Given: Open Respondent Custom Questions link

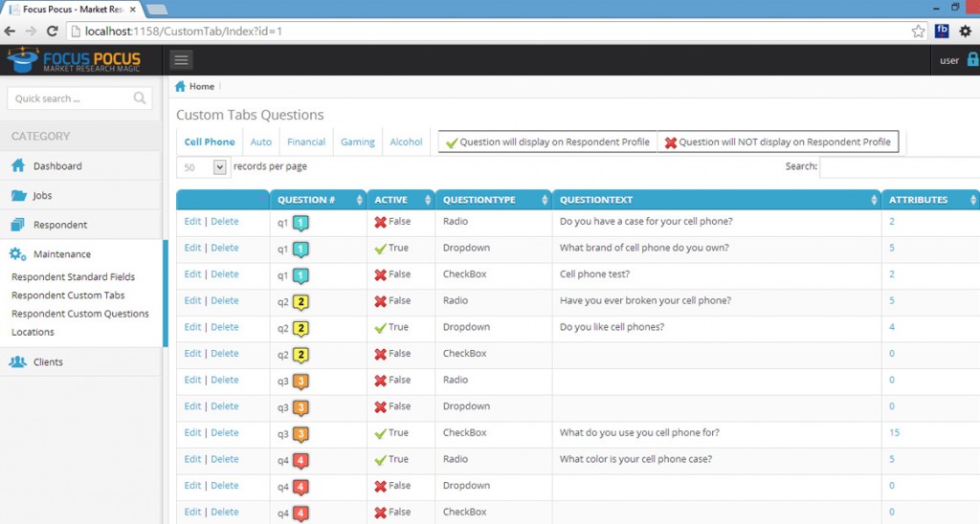Looking at the screenshot, I should click(x=80, y=314).
